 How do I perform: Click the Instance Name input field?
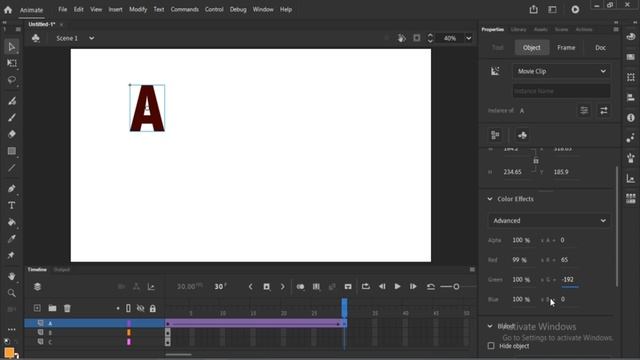click(x=562, y=91)
